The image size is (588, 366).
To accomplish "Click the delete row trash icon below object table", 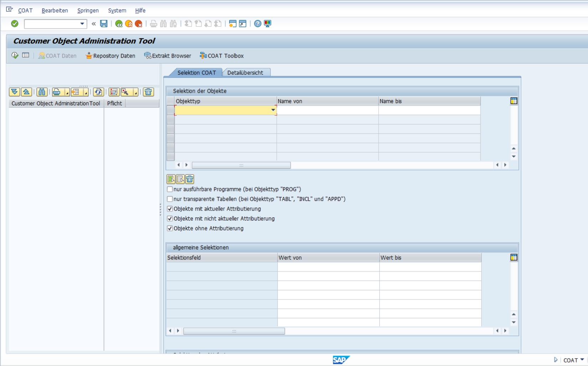I will (189, 179).
